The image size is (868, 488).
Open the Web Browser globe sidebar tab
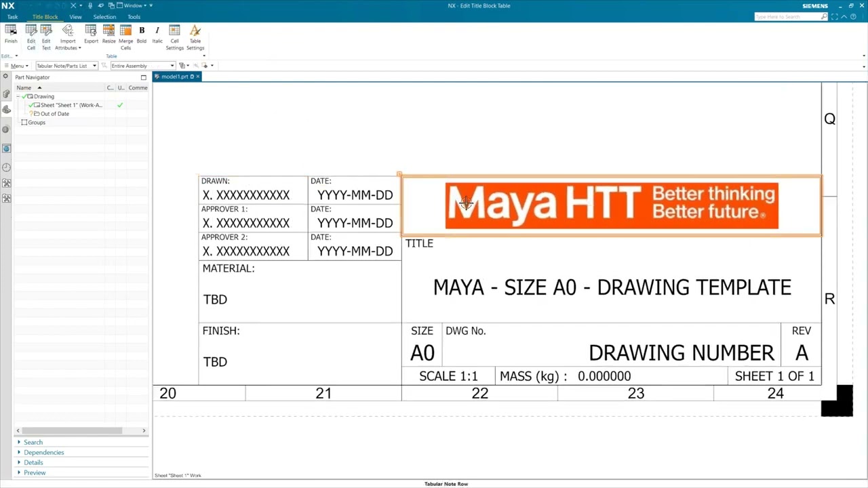pyautogui.click(x=6, y=148)
